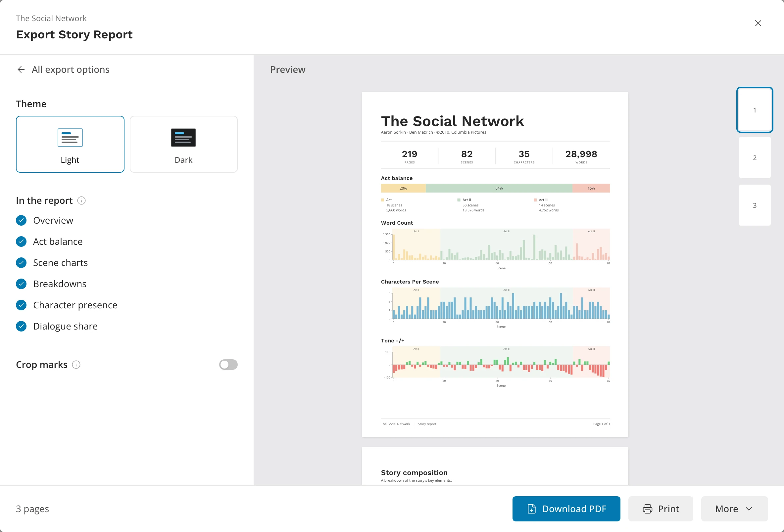Click the 20% Act I segment in Act balance bar
The width and height of the screenshot is (784, 532).
[403, 188]
